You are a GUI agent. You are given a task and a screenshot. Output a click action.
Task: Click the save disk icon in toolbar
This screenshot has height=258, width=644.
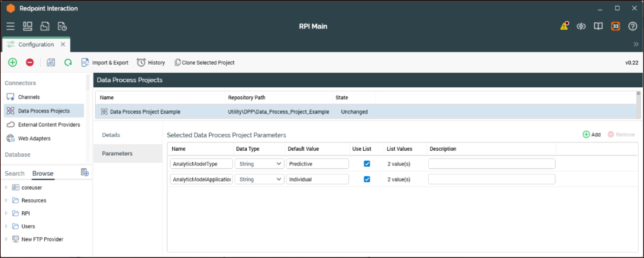pyautogui.click(x=51, y=62)
